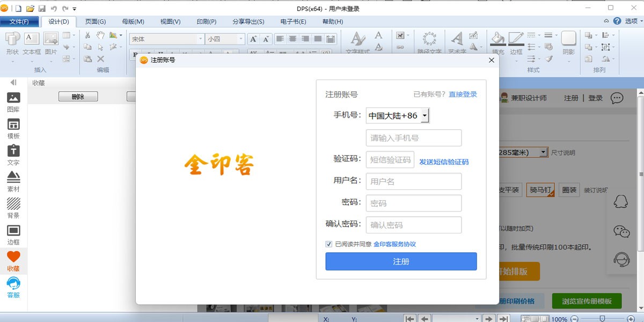Insert a picture with the 图片 tool

(x=51, y=44)
